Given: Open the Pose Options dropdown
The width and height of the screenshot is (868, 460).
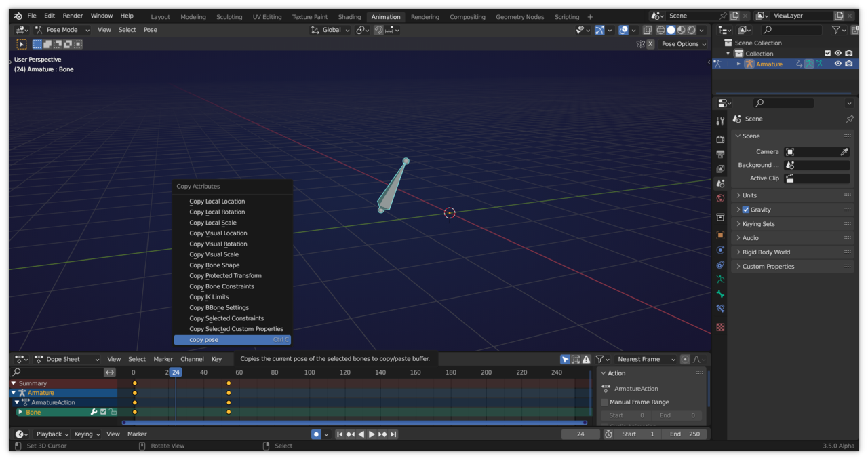Looking at the screenshot, I should click(x=684, y=44).
